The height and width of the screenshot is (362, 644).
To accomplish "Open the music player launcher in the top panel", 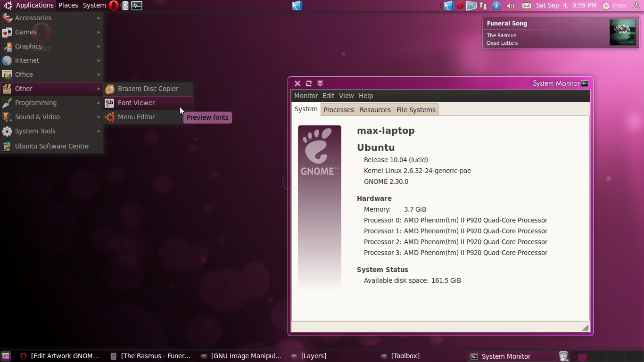I will 125,6.
